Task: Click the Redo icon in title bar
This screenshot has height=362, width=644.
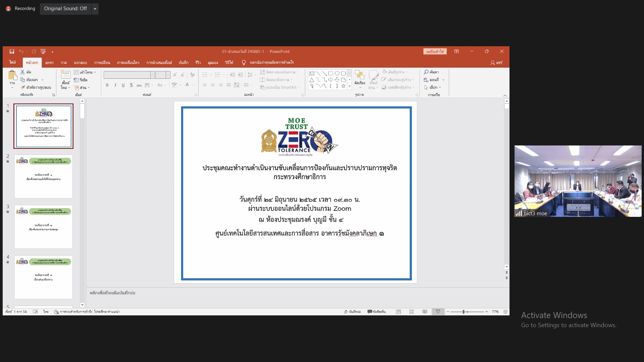Action: pos(34,52)
